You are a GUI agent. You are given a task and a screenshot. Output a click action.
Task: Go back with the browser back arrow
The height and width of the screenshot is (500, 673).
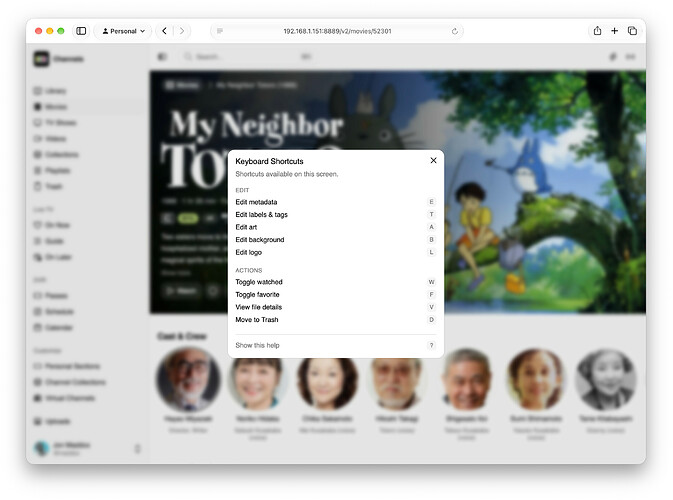click(164, 31)
